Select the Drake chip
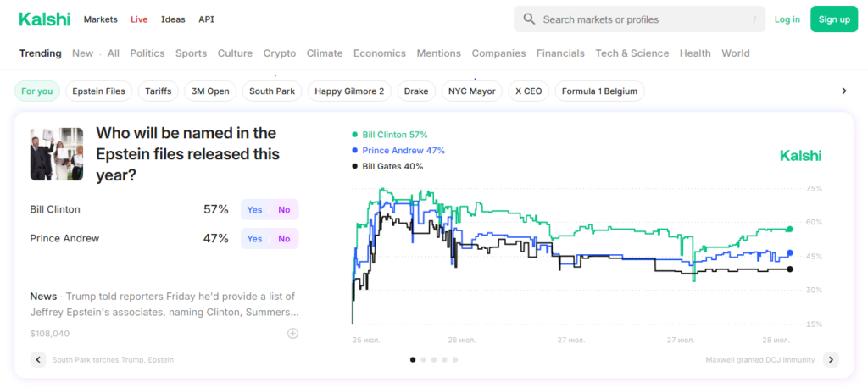The width and height of the screenshot is (868, 388). point(416,91)
